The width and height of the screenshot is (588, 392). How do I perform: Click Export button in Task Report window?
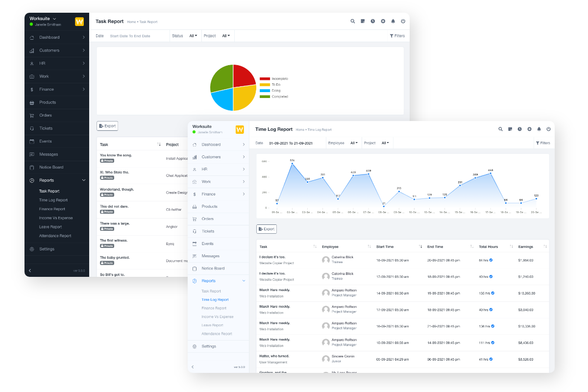tap(107, 126)
